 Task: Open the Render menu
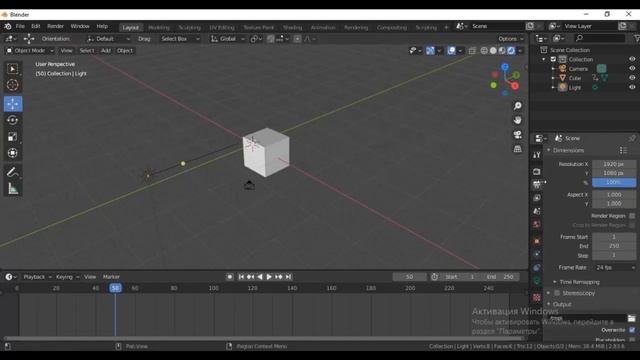click(x=56, y=26)
